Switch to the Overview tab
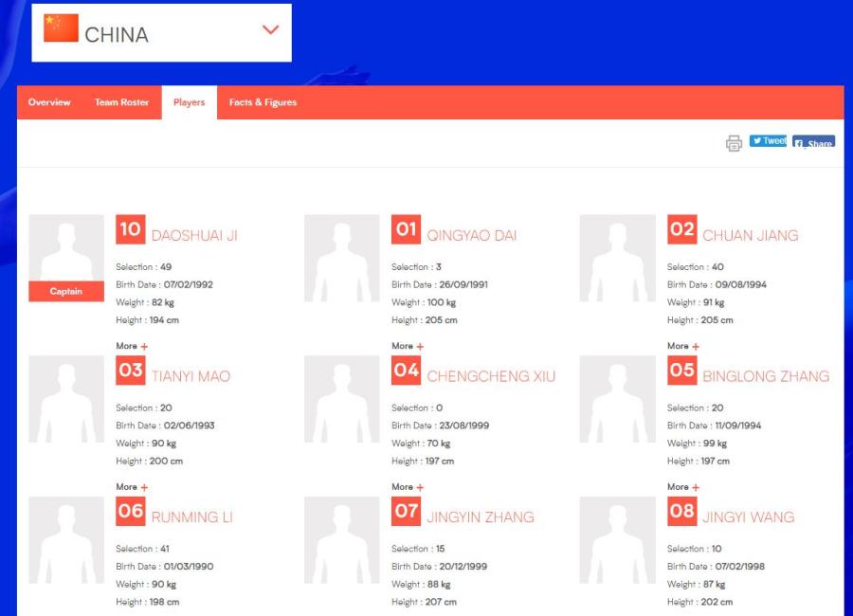853x616 pixels. (49, 102)
